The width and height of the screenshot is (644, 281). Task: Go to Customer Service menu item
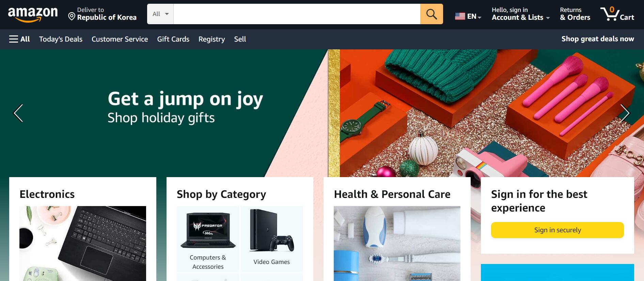pos(120,39)
